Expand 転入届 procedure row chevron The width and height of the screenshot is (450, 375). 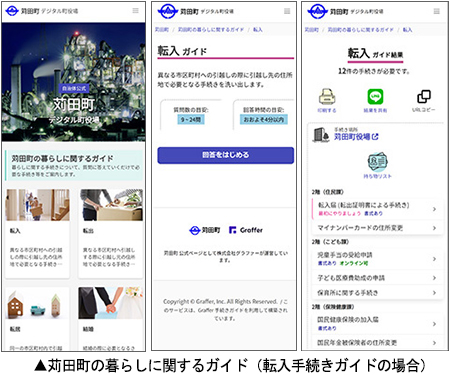[x=434, y=209]
